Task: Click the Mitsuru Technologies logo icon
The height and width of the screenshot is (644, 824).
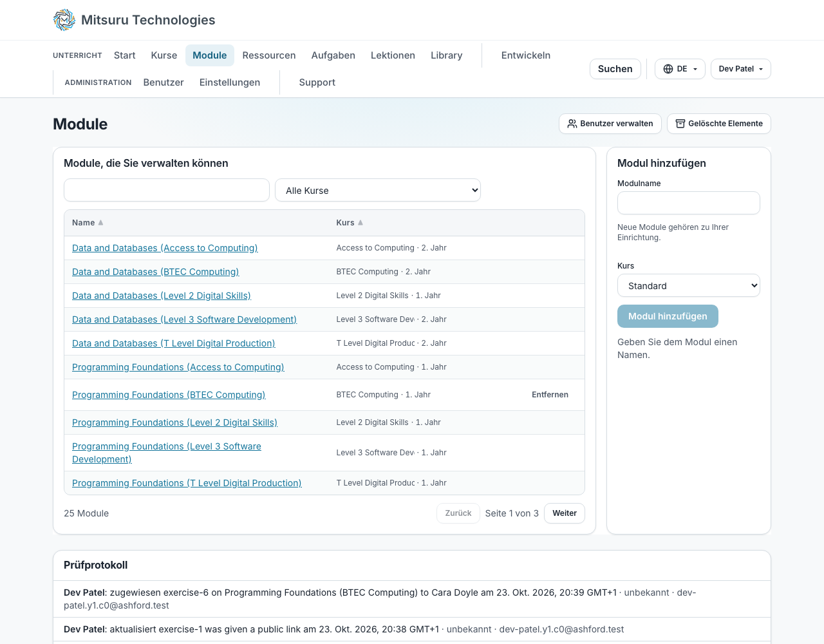Action: (64, 20)
